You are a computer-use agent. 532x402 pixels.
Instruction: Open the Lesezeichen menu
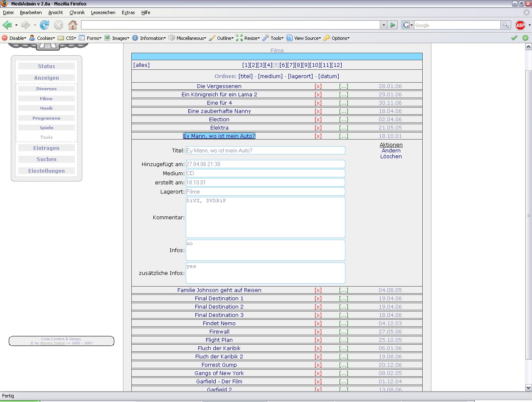point(103,12)
